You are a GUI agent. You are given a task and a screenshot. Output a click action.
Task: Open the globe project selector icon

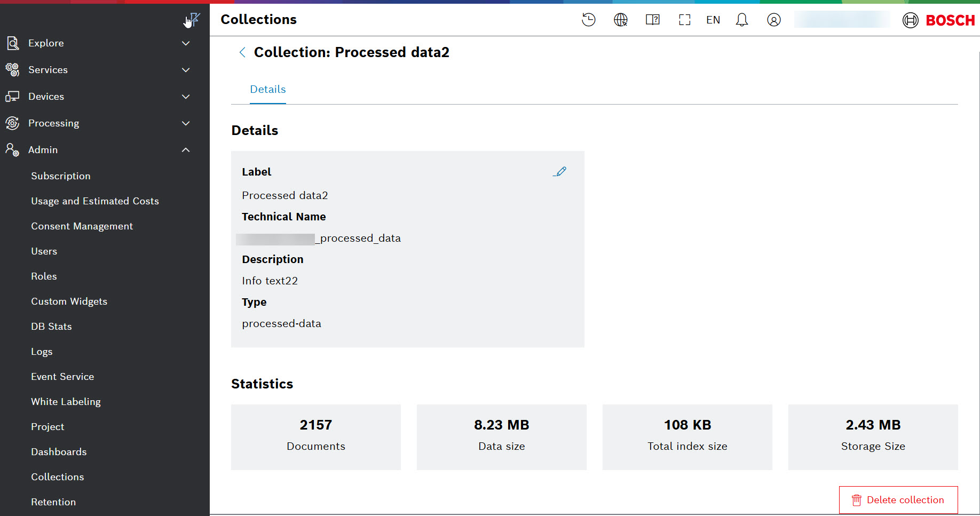[620, 20]
